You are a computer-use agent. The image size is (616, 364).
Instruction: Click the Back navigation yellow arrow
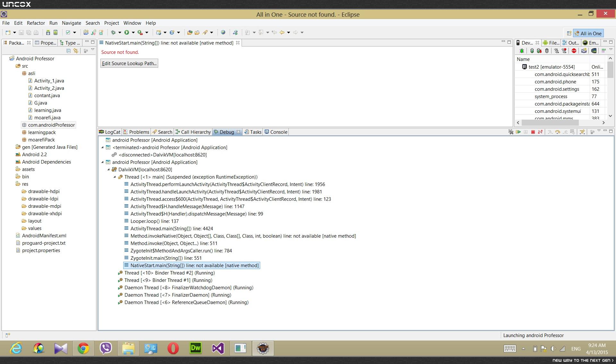click(282, 32)
